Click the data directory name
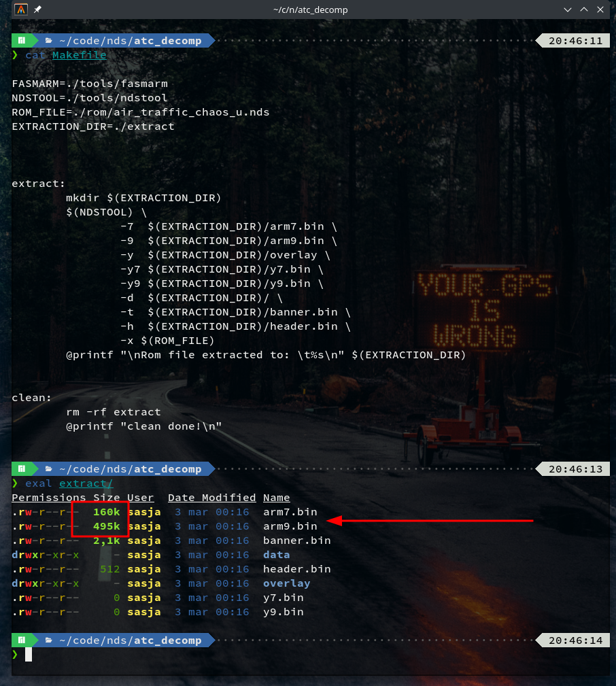Image resolution: width=616 pixels, height=686 pixels. (x=277, y=555)
